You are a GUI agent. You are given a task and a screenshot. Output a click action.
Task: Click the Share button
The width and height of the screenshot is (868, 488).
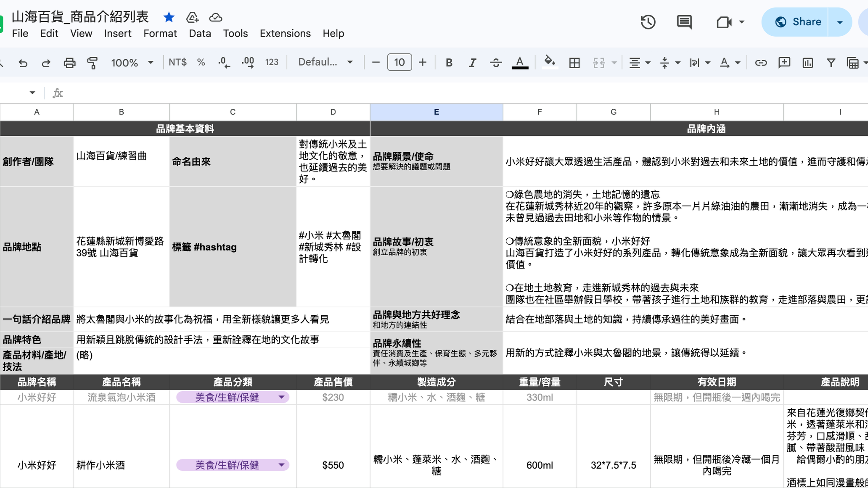click(795, 22)
